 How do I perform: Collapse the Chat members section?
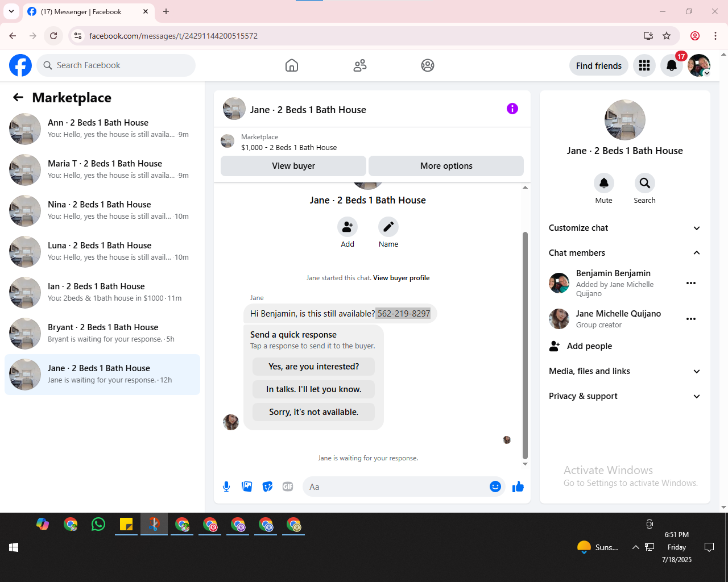click(624, 253)
